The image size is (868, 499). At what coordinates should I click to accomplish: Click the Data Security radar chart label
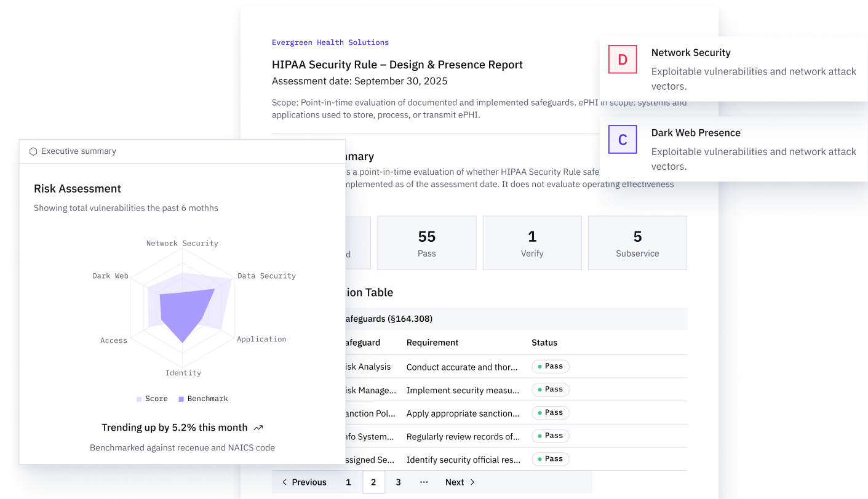[x=266, y=276]
